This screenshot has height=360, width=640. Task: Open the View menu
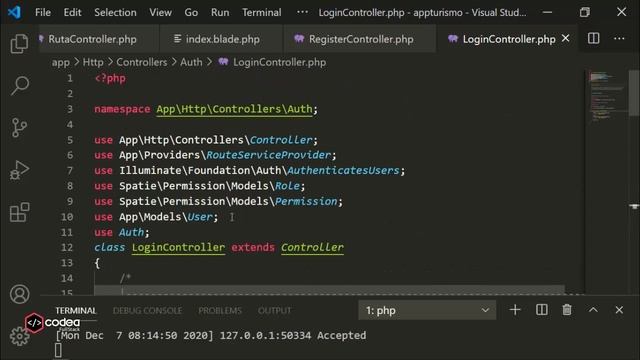(x=160, y=12)
